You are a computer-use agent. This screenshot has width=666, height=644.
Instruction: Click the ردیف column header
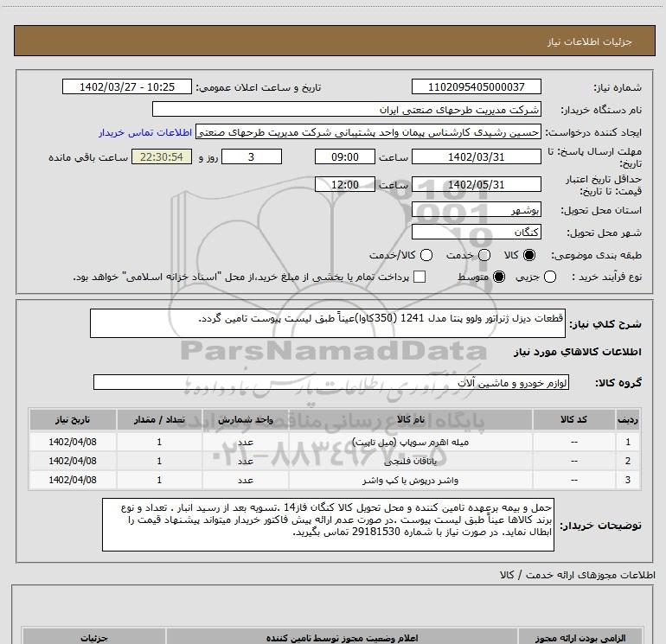628,419
